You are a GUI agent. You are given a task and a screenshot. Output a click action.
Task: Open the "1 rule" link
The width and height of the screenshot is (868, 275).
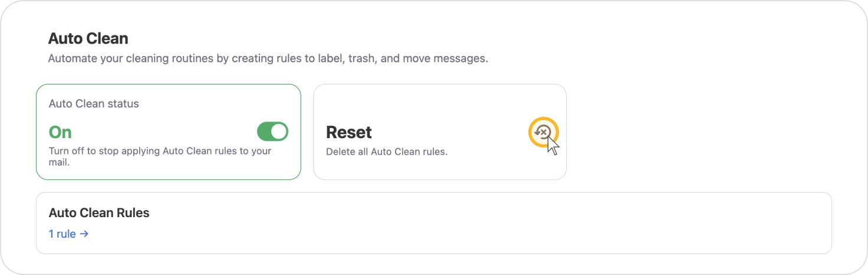[x=68, y=234]
